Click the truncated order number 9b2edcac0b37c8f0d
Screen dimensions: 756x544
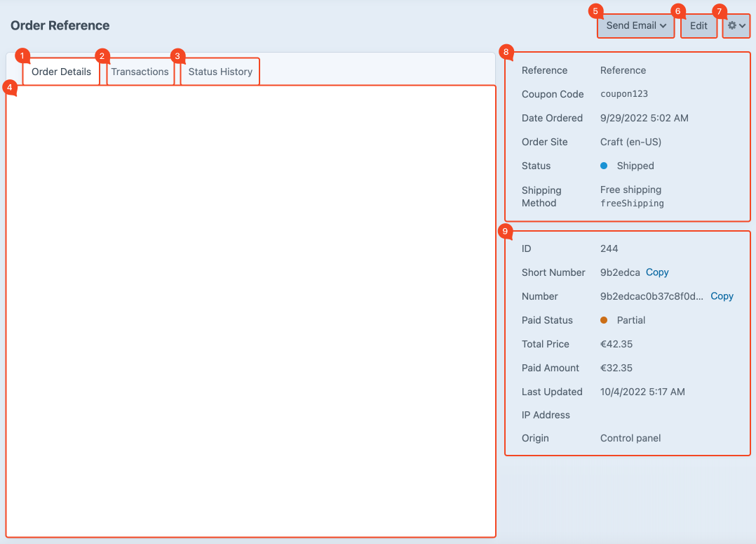(652, 296)
